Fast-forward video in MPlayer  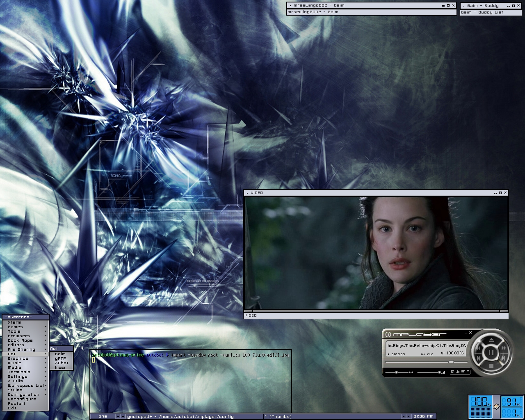pyautogui.click(x=504, y=348)
